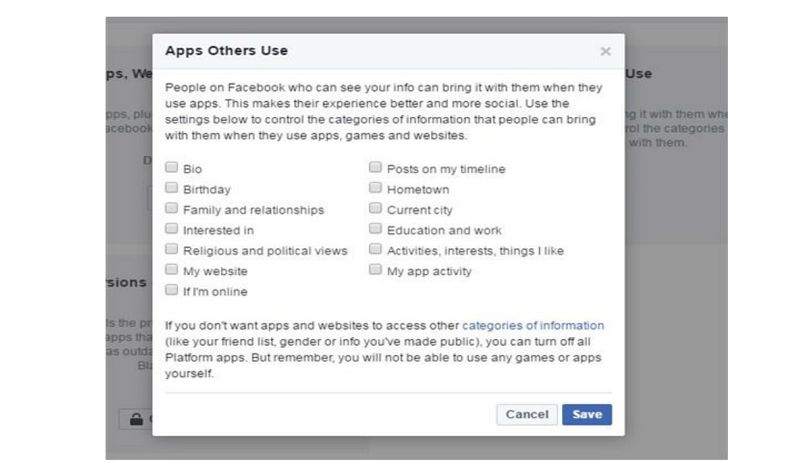
Task: Check Family and relationships option
Action: point(172,208)
